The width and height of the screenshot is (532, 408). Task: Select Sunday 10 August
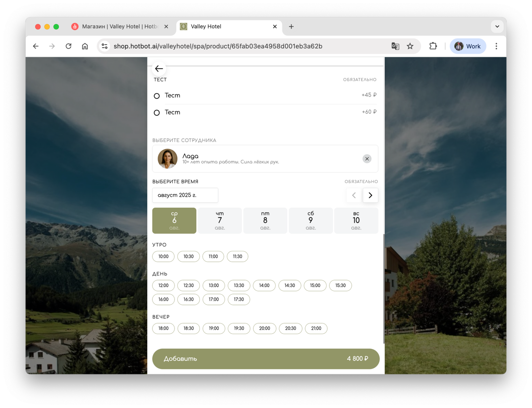coord(356,221)
